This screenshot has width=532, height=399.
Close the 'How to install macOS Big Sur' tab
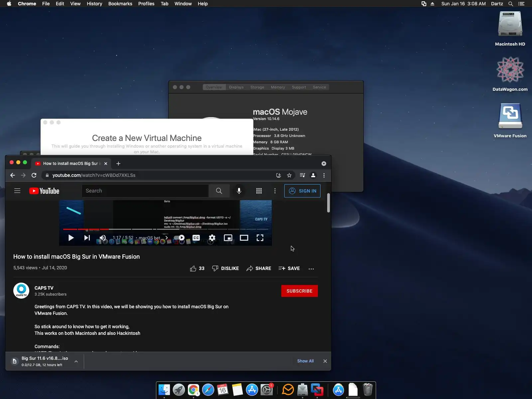106,164
